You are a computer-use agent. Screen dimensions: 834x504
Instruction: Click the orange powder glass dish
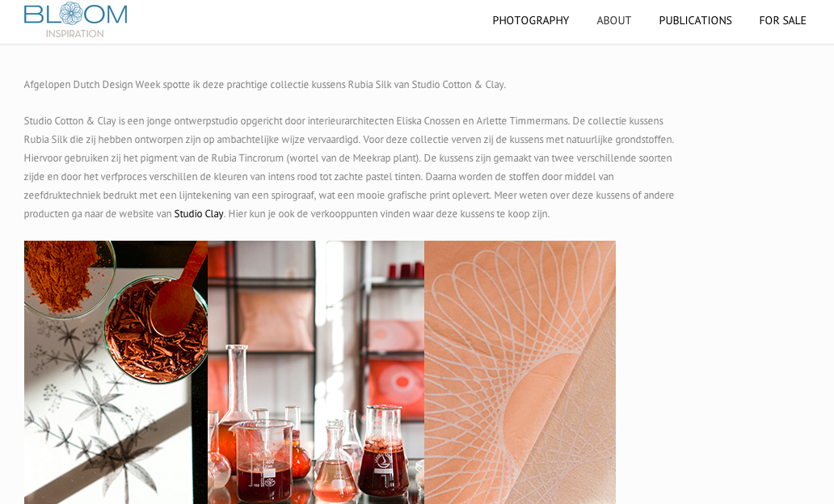(x=69, y=278)
